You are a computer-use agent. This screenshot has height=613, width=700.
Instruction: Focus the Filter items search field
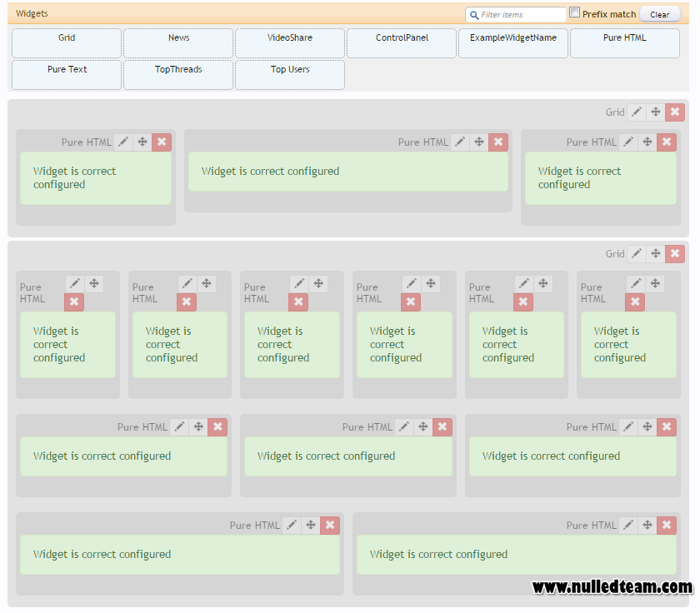pyautogui.click(x=515, y=15)
